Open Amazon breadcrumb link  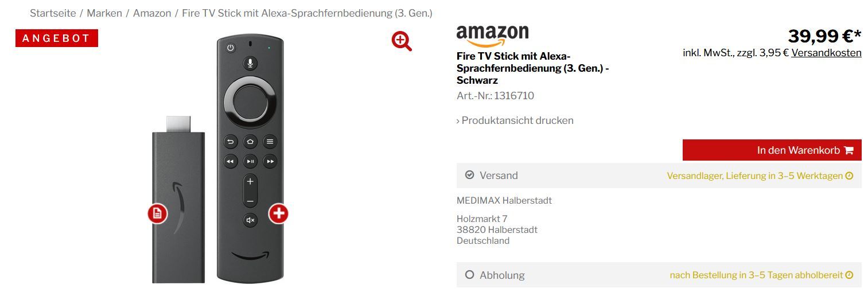click(x=152, y=13)
